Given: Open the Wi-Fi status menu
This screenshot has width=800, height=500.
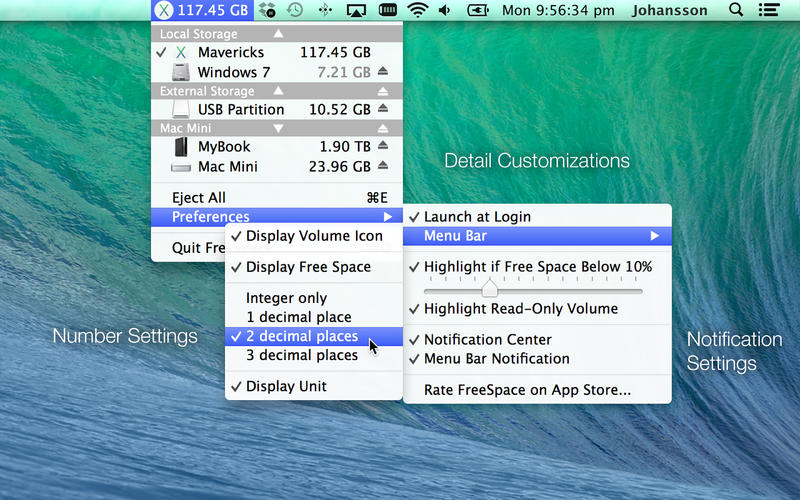Looking at the screenshot, I should [x=417, y=11].
